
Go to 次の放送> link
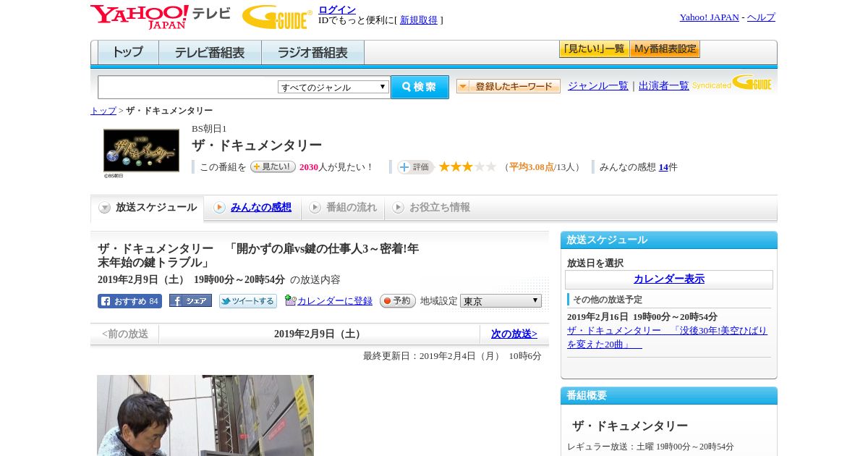514,334
